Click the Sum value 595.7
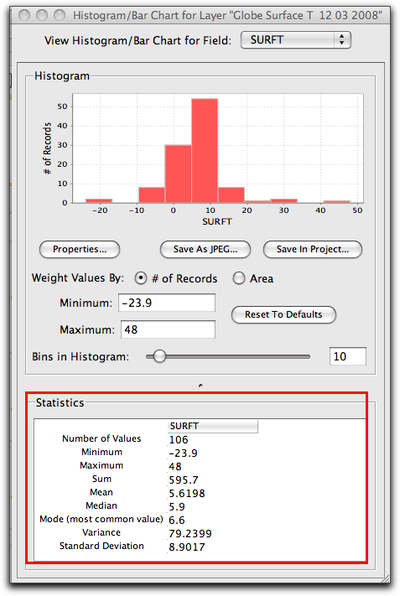 click(184, 480)
